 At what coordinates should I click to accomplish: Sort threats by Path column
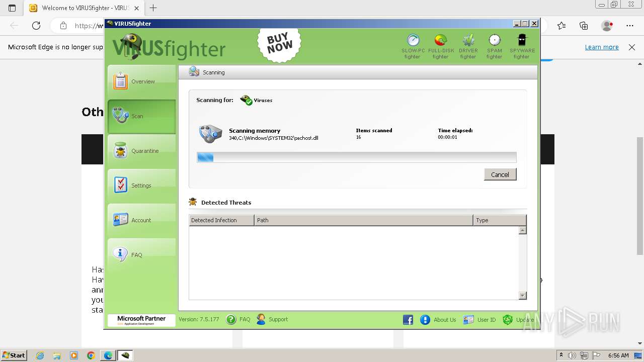364,220
